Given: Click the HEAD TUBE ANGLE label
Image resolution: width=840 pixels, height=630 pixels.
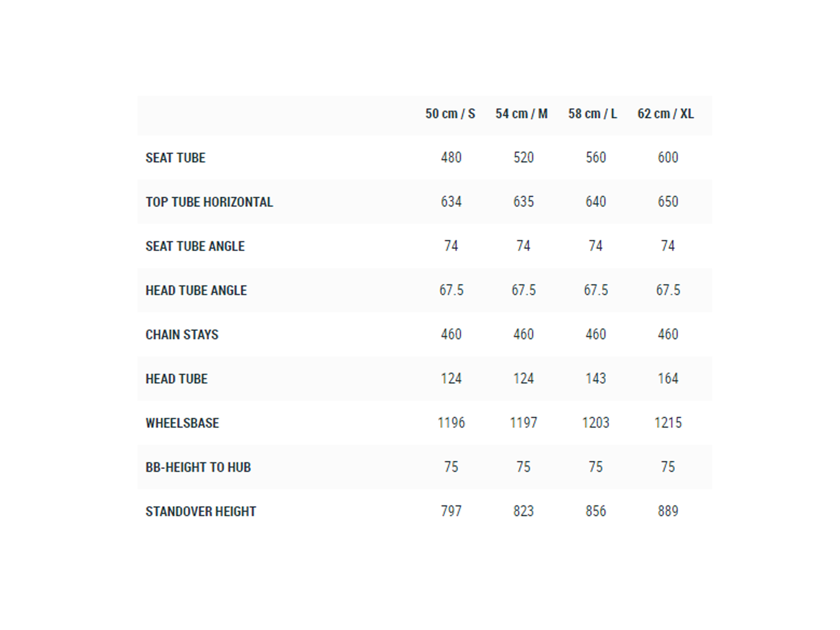Looking at the screenshot, I should 196,291.
